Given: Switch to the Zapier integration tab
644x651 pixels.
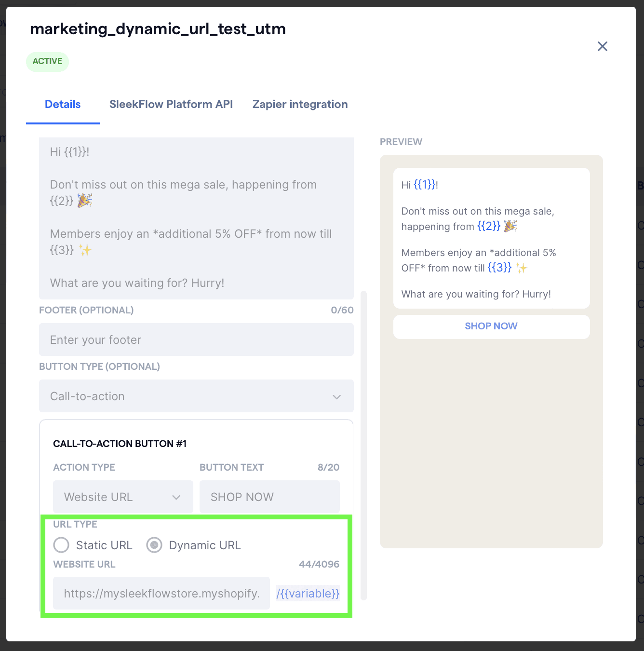Looking at the screenshot, I should [x=299, y=104].
